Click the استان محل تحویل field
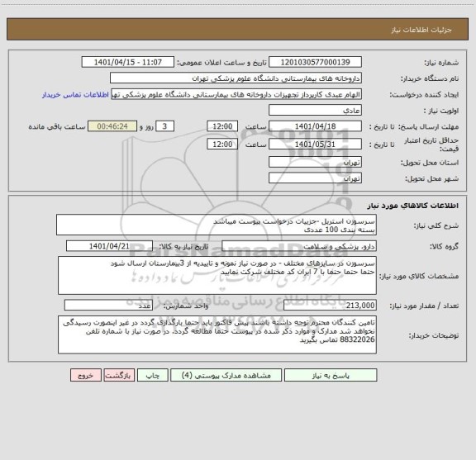Viewport: 476px width, 460px height. (x=315, y=162)
